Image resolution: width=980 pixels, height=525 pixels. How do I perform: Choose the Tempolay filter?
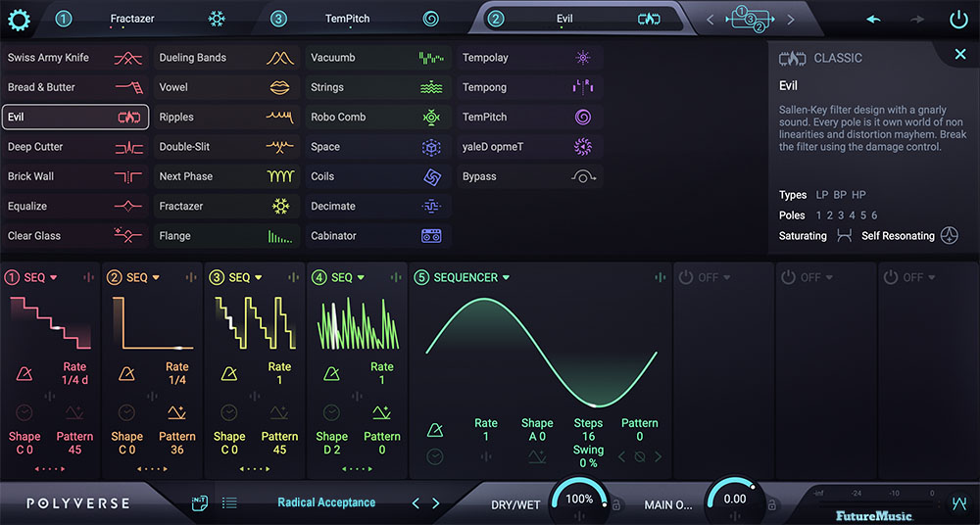pos(530,58)
